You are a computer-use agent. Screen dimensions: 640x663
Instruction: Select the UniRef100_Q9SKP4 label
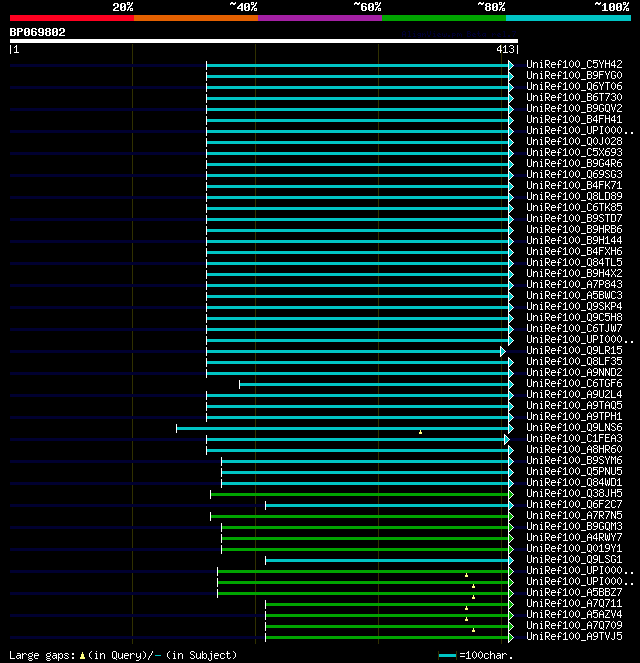[x=574, y=306]
